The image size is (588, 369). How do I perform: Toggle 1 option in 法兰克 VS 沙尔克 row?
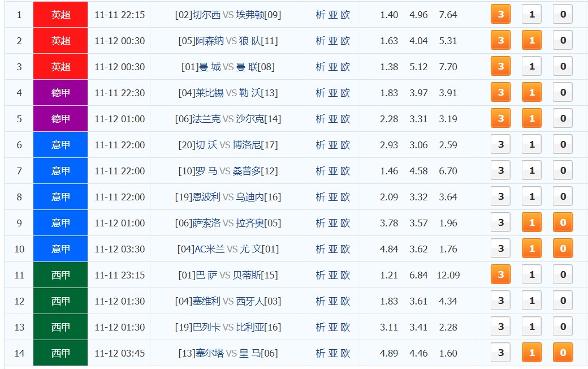(532, 118)
